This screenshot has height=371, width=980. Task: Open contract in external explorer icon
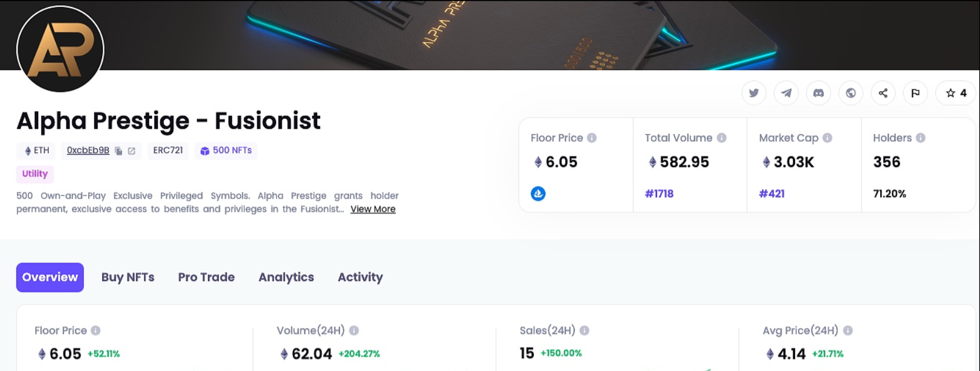click(x=132, y=151)
